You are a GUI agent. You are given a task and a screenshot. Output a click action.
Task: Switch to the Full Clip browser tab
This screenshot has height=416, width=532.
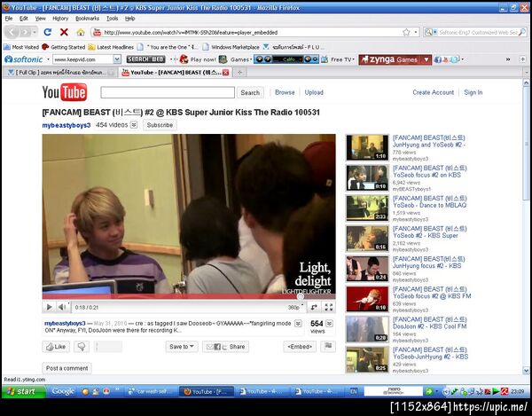coord(59,72)
